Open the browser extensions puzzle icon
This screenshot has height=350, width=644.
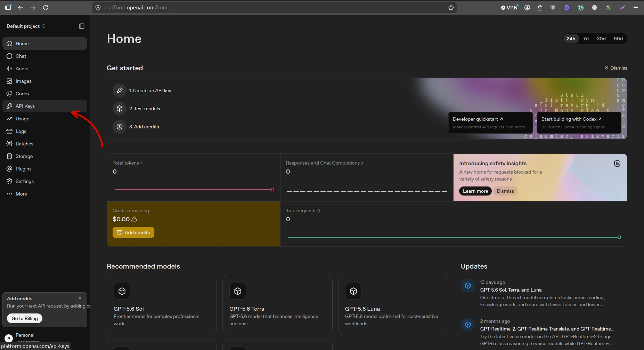click(540, 8)
